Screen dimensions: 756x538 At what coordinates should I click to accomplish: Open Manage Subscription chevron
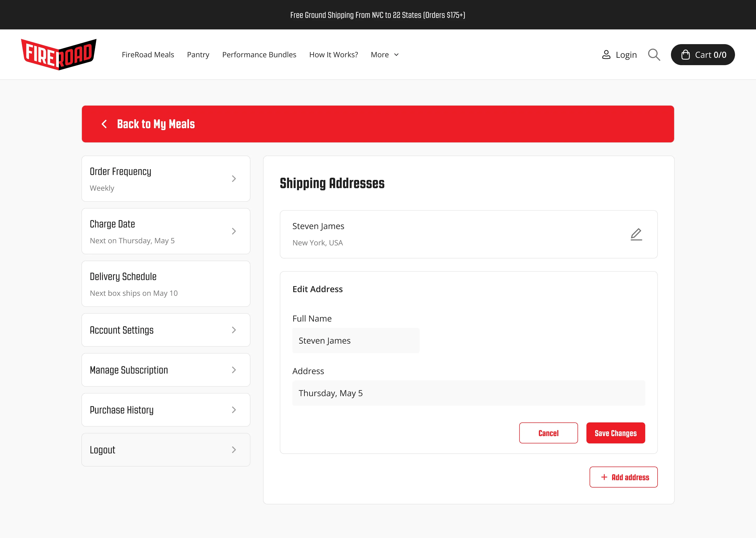(234, 370)
